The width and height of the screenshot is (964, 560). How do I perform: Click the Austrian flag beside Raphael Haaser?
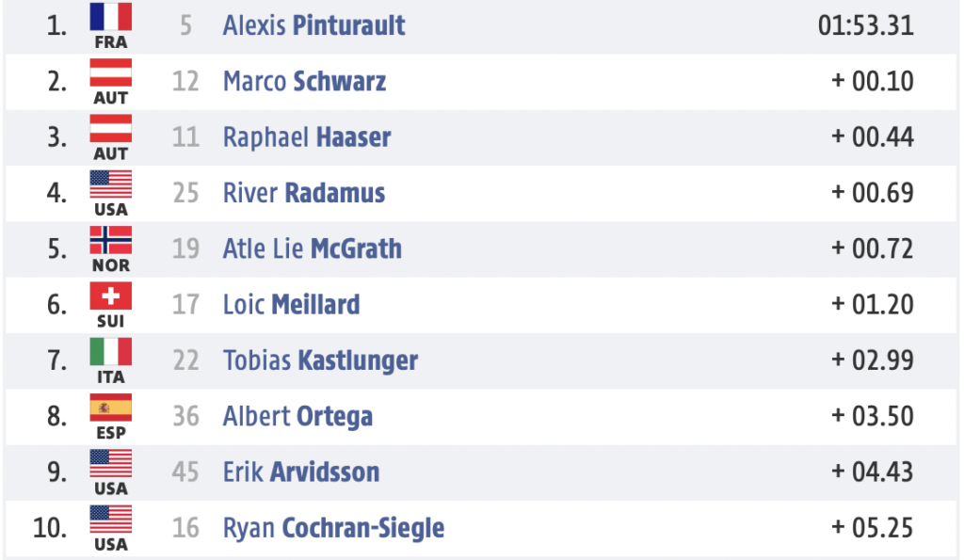[x=111, y=129]
